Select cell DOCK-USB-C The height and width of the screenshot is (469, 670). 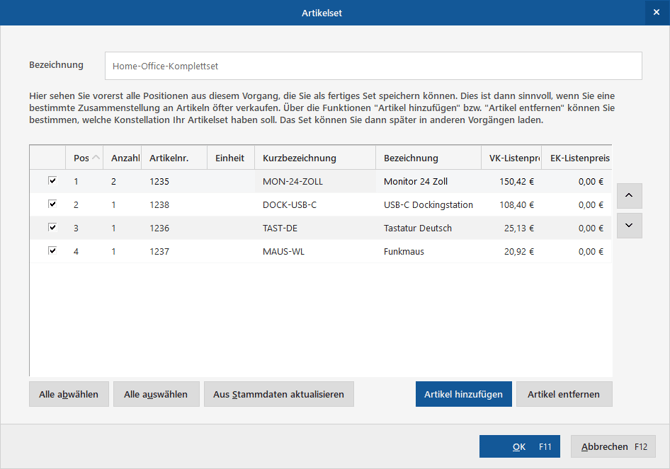pyautogui.click(x=315, y=205)
